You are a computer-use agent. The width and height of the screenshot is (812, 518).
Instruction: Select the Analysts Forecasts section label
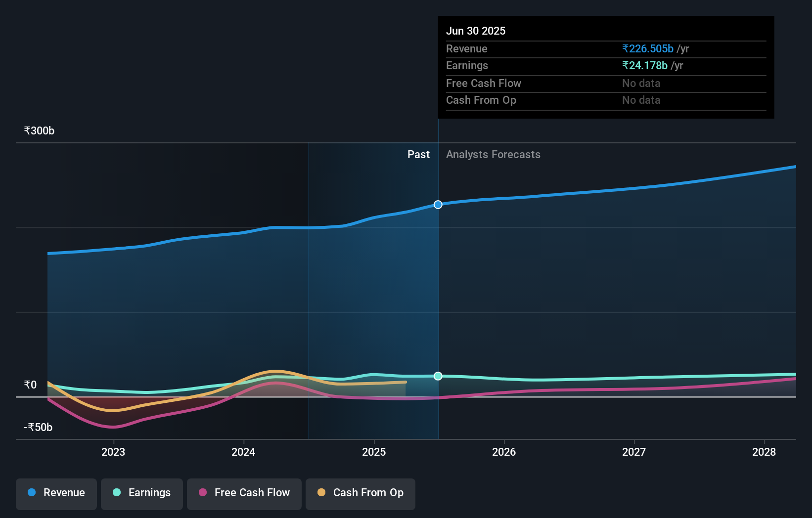[x=493, y=154]
